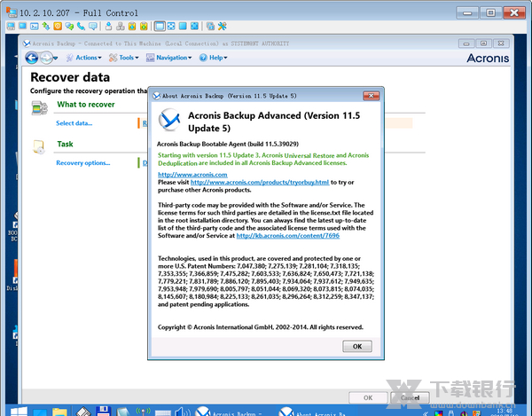532x416 pixels.
Task: Open the Tools menu
Action: (x=124, y=58)
